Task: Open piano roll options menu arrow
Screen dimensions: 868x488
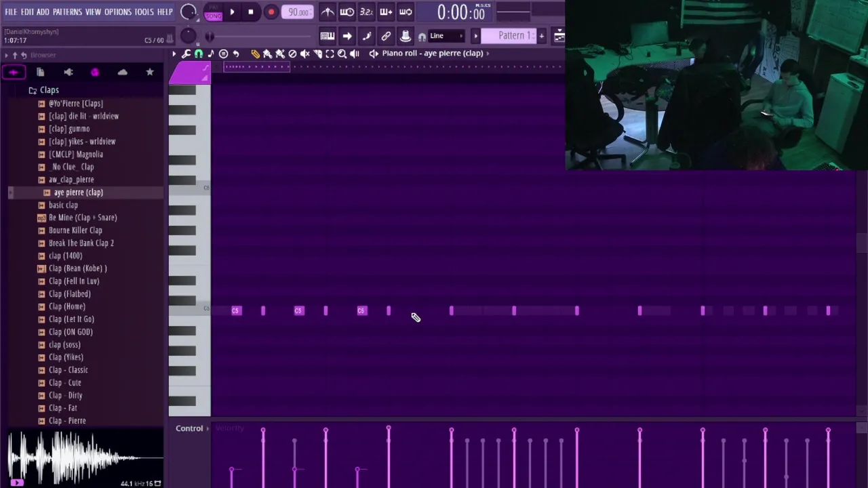Action: (x=174, y=54)
